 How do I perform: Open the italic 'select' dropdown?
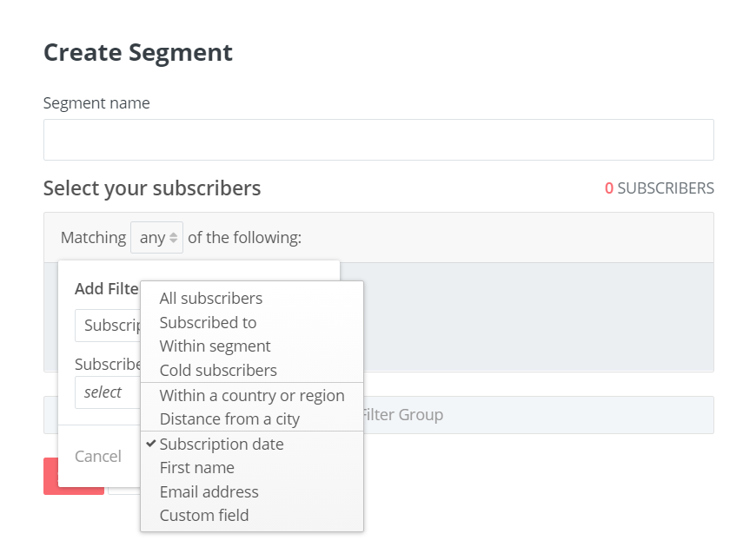point(107,392)
